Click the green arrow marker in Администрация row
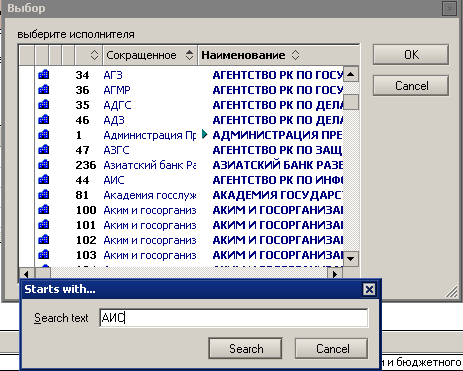The height and width of the screenshot is (371, 463). [205, 134]
